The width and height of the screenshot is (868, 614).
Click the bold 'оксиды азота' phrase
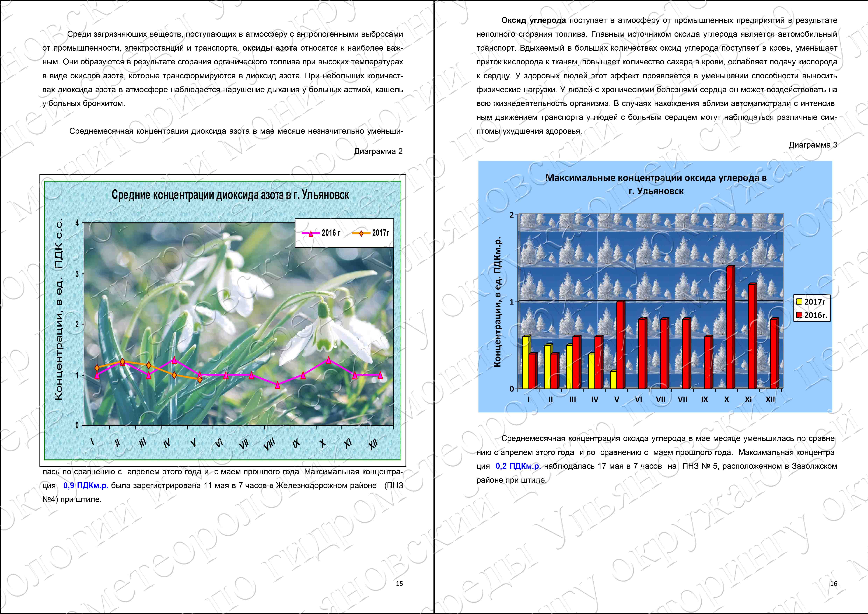click(x=269, y=48)
